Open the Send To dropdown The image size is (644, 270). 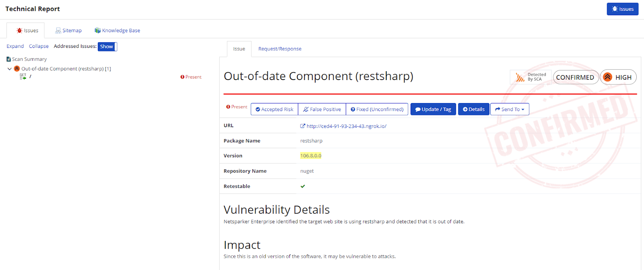[x=510, y=109]
